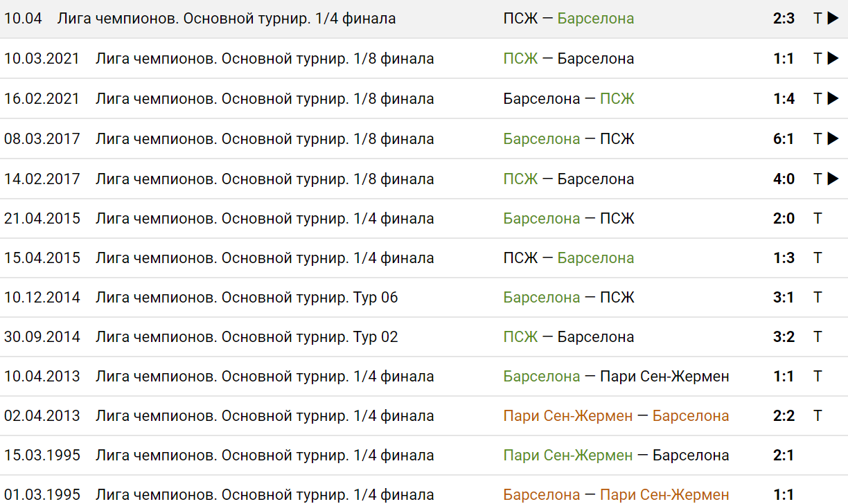
Task: Open text broadcast T for 15.04.2015 match
Action: pyautogui.click(x=818, y=258)
